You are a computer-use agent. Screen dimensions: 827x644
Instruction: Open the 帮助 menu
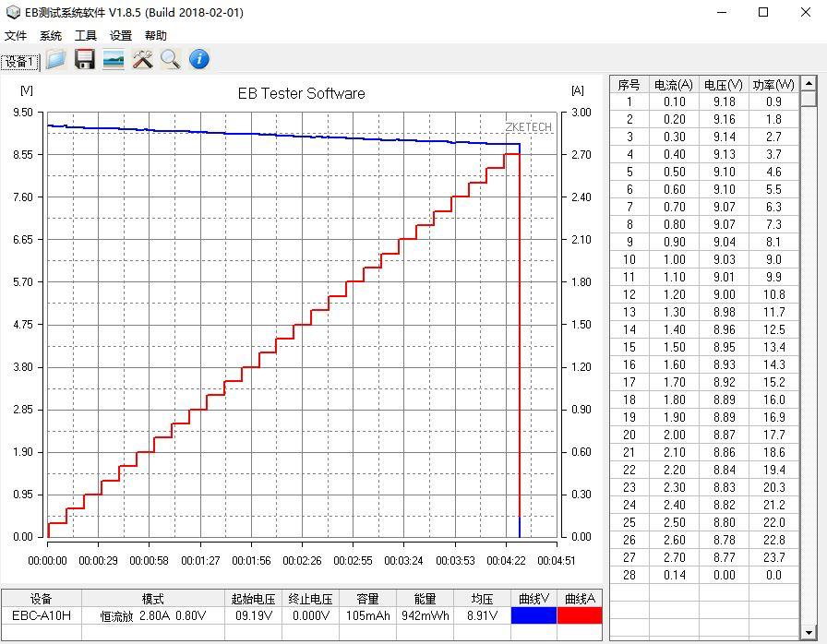click(x=156, y=36)
